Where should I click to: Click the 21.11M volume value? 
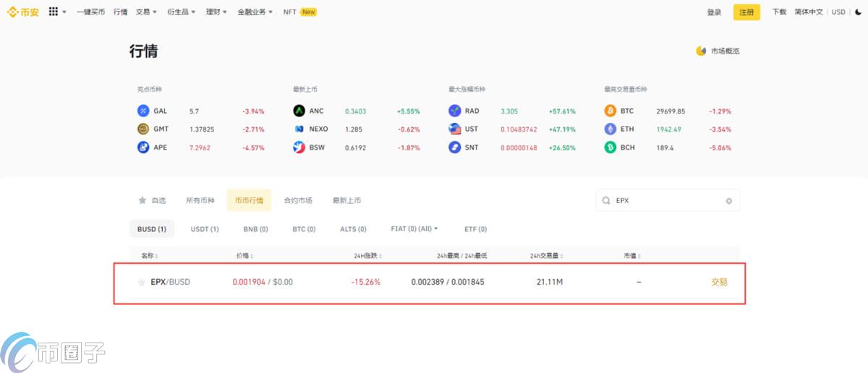550,282
